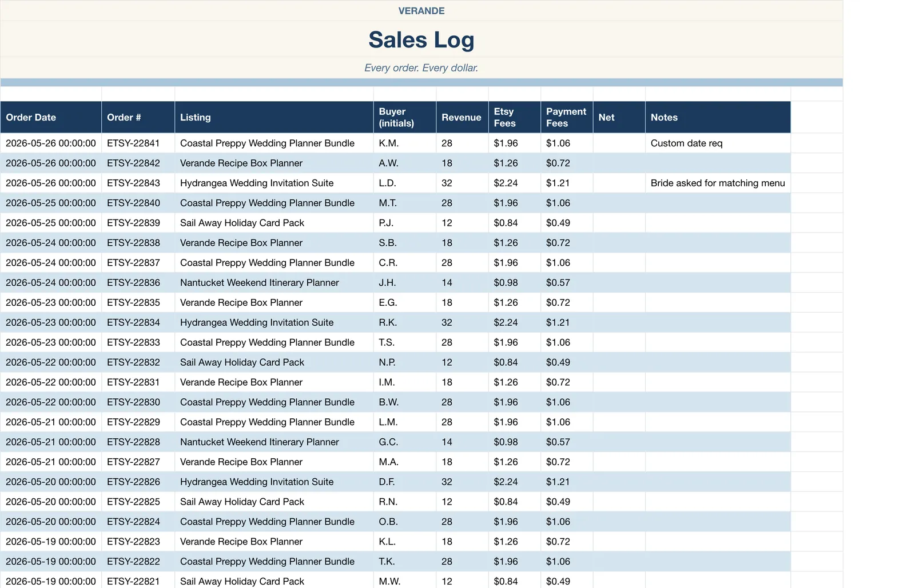Select order number ETSY-22837
The image size is (915, 588).
click(138, 263)
